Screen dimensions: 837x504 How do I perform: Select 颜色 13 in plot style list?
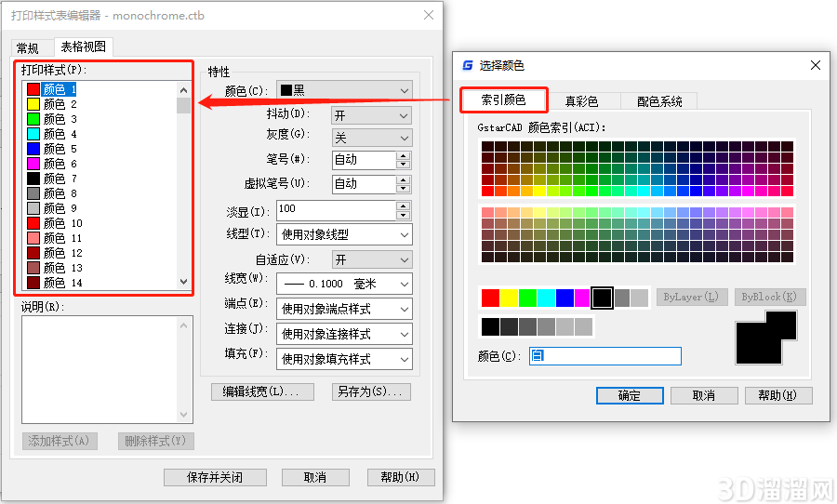55,268
